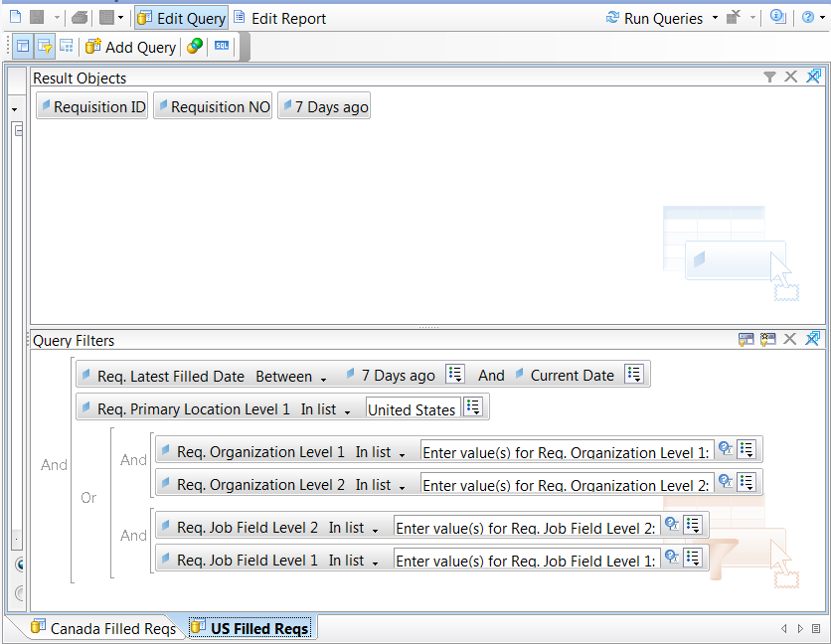Click the Organization Level 2 prompt text field
Image resolution: width=831 pixels, height=644 pixels.
pyautogui.click(x=567, y=484)
